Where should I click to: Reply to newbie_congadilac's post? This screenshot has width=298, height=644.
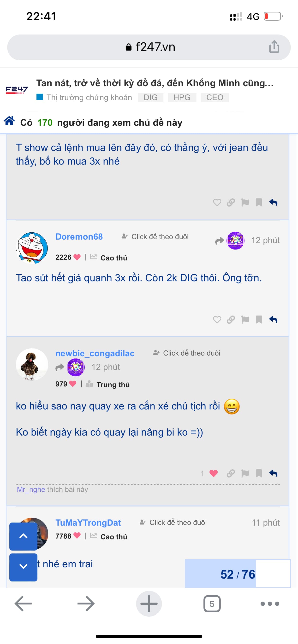(x=273, y=473)
